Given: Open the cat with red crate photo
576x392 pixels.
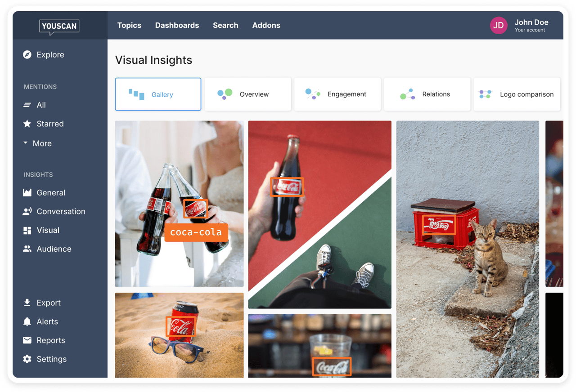Looking at the screenshot, I should click(x=467, y=249).
